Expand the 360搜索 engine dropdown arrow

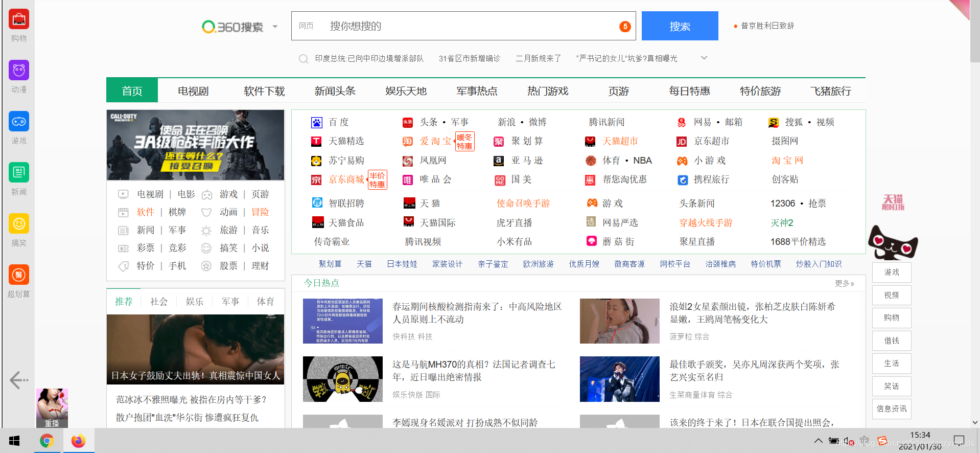pyautogui.click(x=275, y=27)
